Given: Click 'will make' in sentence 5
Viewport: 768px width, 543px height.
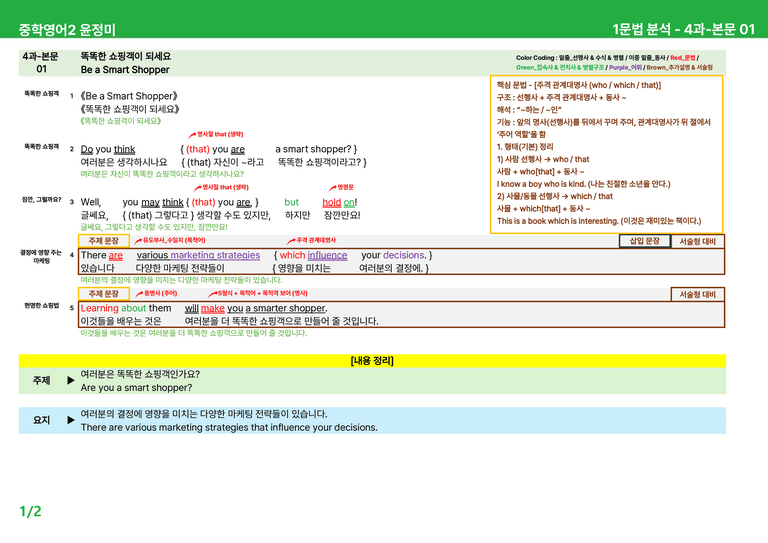Looking at the screenshot, I should tap(205, 308).
